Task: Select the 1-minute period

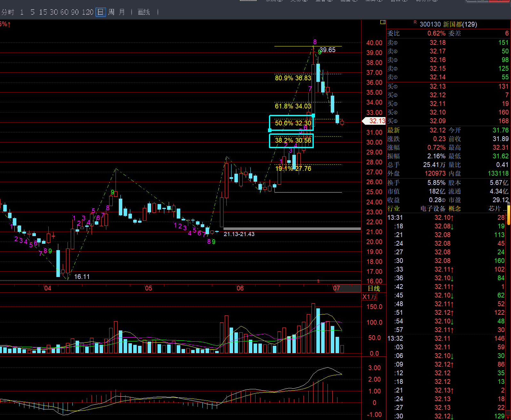Action: coord(22,12)
